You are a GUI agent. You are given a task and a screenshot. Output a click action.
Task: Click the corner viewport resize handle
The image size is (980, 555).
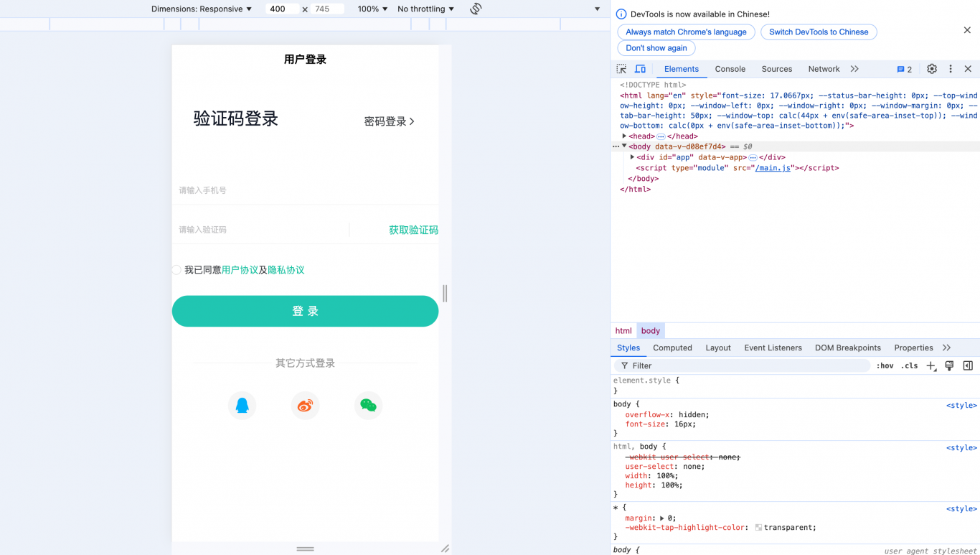pyautogui.click(x=446, y=549)
